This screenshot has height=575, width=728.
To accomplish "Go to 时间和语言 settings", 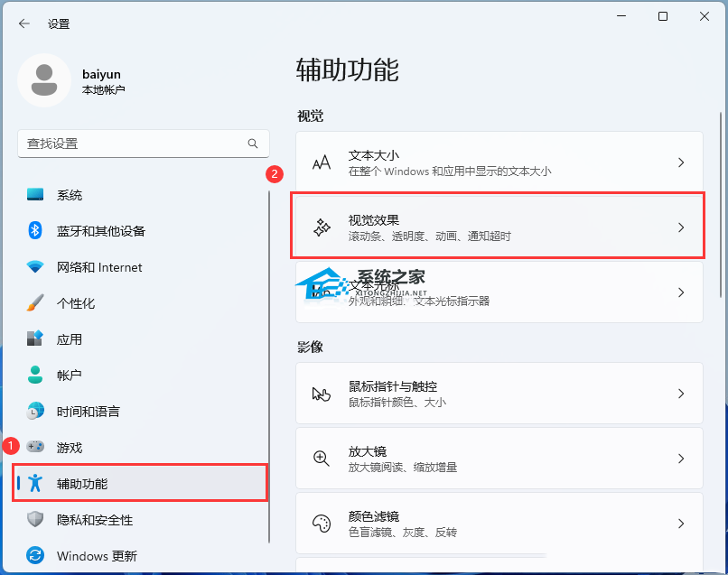I will tap(88, 412).
